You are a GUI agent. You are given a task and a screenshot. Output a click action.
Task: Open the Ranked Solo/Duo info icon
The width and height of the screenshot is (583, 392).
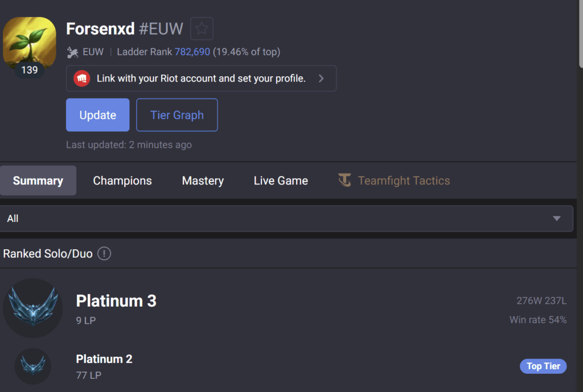[104, 254]
